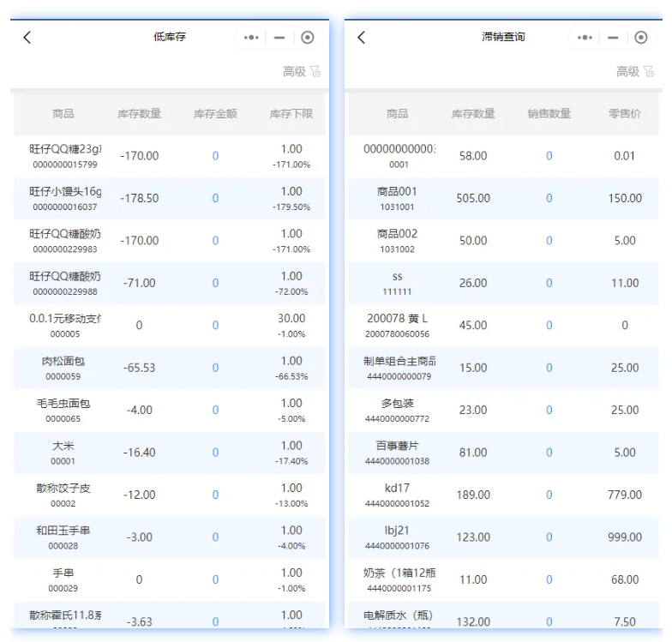Minimize the 低库存 mini program
The height and width of the screenshot is (642, 672).
coord(279,38)
